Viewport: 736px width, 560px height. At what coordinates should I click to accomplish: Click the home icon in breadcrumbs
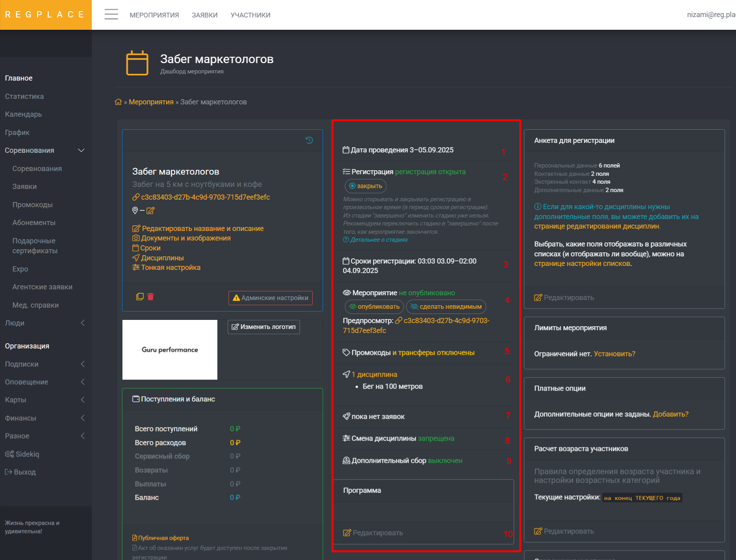(x=118, y=102)
